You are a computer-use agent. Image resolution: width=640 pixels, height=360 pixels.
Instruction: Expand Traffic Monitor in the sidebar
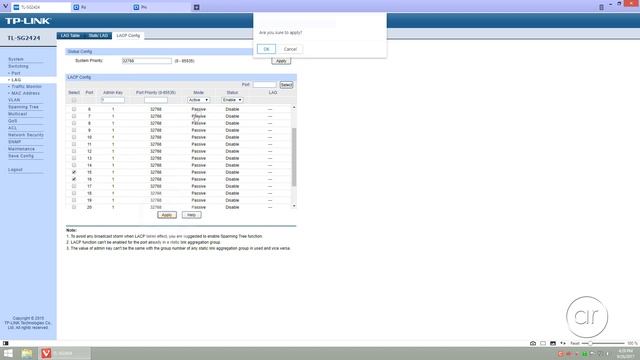click(x=26, y=87)
